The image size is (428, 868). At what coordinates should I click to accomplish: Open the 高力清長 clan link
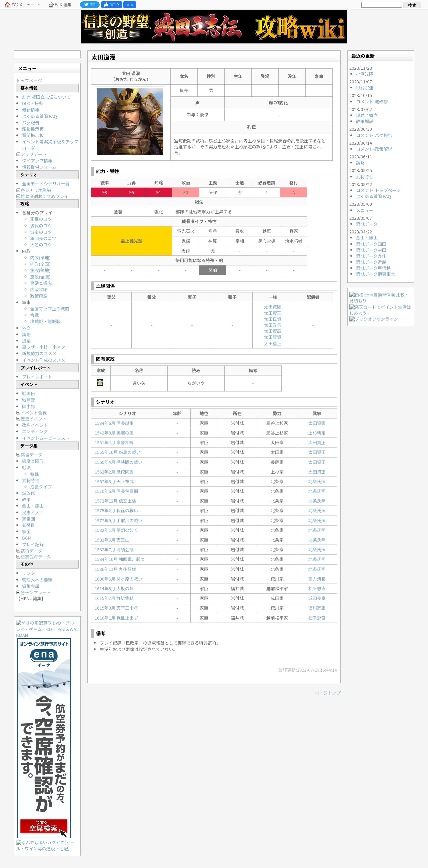pyautogui.click(x=317, y=579)
